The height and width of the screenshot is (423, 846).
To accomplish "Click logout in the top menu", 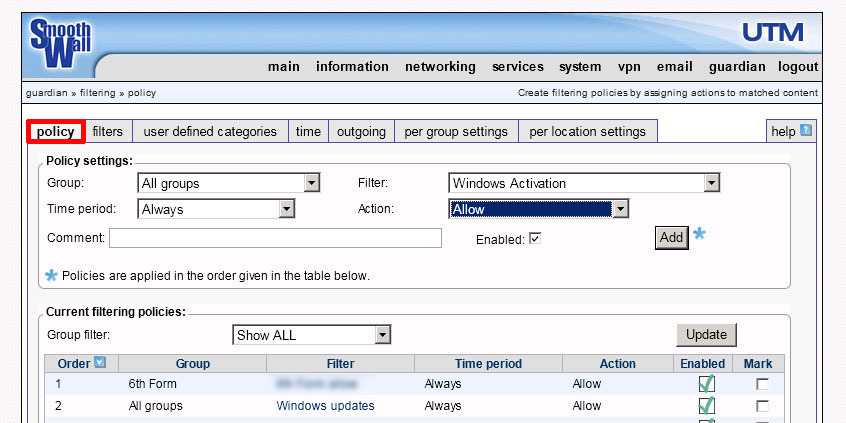I will point(799,67).
